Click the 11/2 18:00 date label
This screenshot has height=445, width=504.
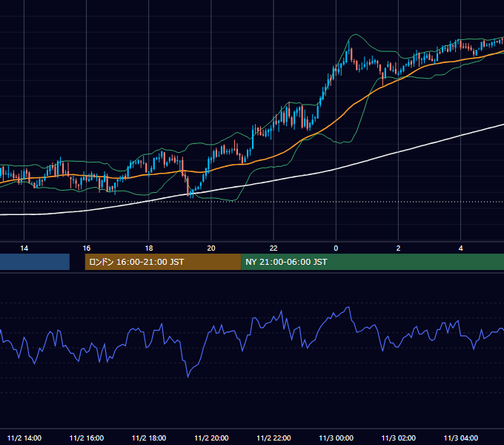(149, 438)
